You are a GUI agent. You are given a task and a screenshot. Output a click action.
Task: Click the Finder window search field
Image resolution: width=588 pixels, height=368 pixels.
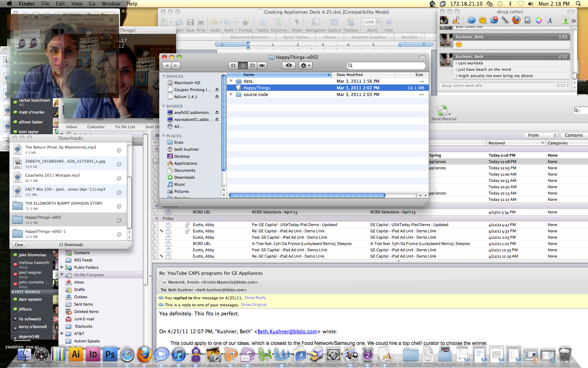point(386,66)
